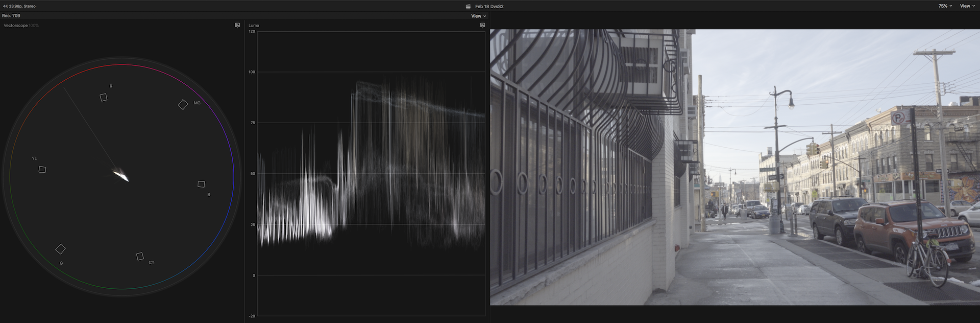Open the 75% zoom level dropdown

coord(945,6)
